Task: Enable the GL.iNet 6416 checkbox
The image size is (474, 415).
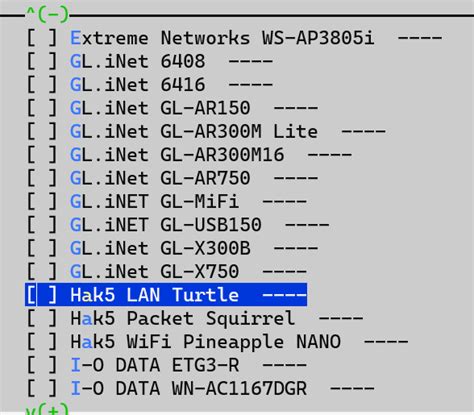Action: [42, 85]
